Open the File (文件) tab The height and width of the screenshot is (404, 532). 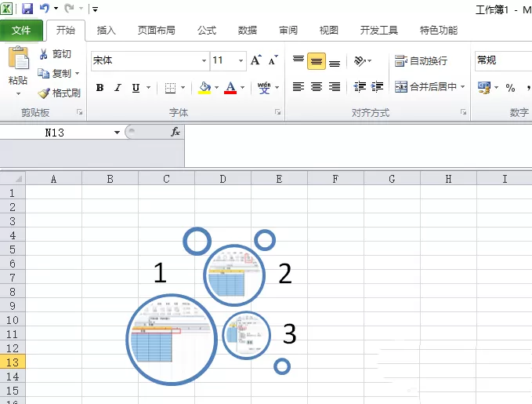coord(21,31)
